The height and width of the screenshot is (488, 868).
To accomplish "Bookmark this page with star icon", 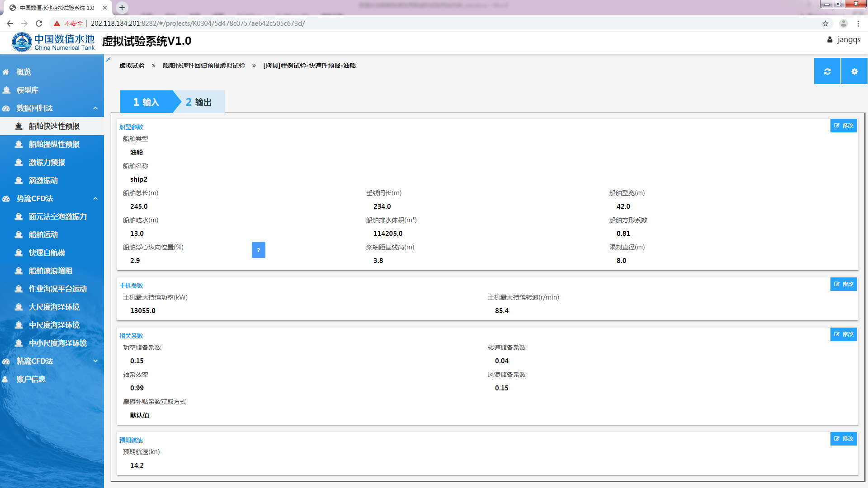I will (826, 23).
